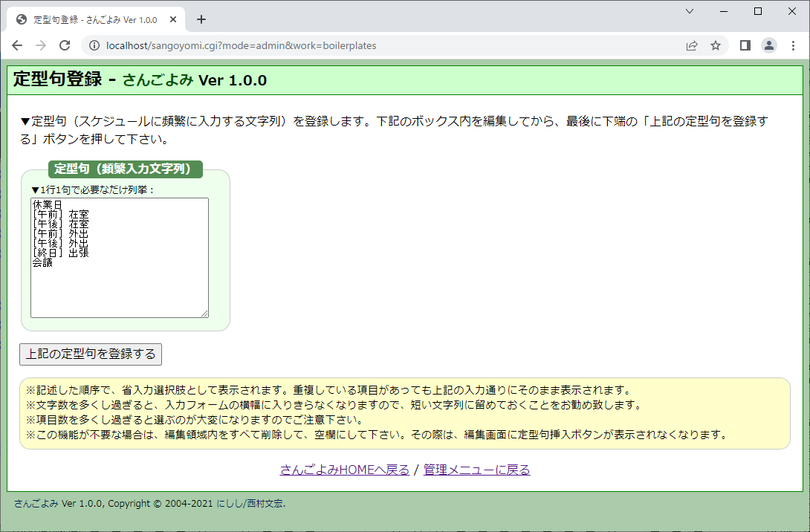
Task: Click the line [午前] 外出
Action: pyautogui.click(x=60, y=233)
